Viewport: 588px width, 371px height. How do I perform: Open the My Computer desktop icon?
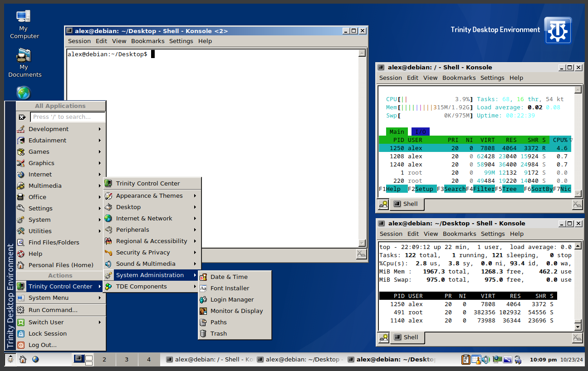click(x=24, y=17)
